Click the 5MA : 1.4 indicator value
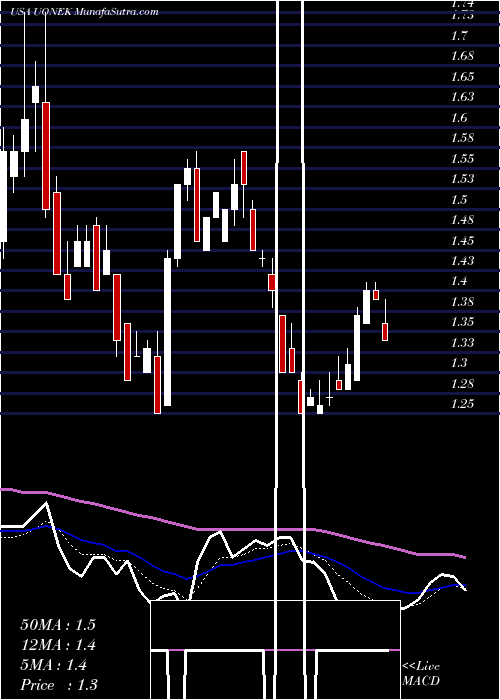 point(54,665)
